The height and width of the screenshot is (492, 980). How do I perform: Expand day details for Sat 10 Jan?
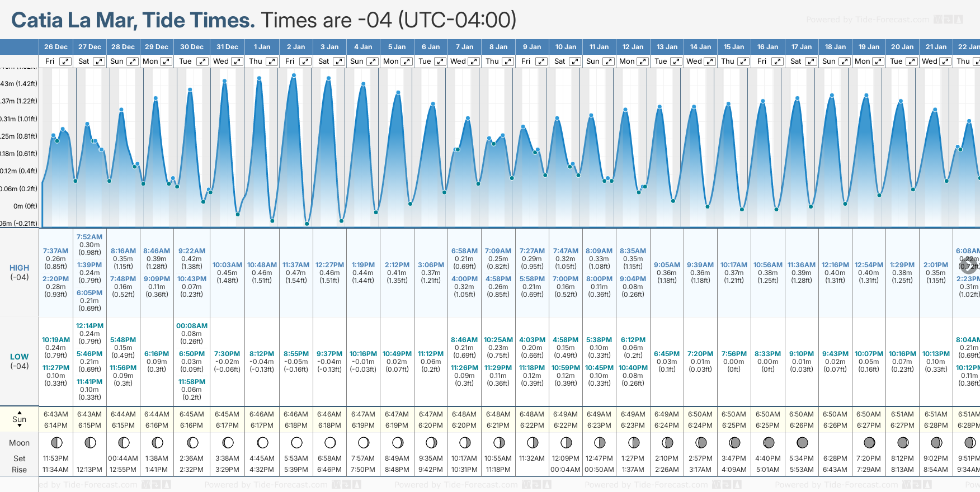pos(574,61)
